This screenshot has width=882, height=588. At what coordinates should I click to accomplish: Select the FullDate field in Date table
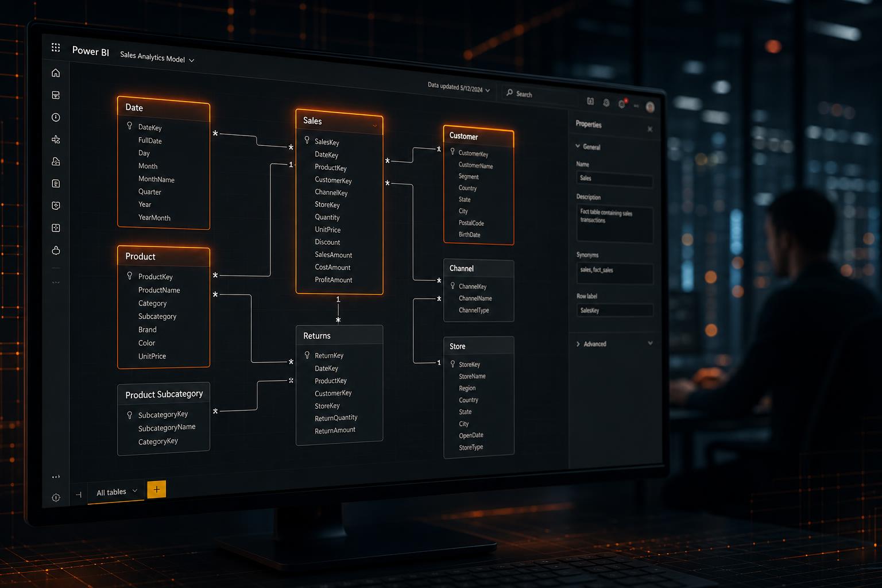point(150,141)
